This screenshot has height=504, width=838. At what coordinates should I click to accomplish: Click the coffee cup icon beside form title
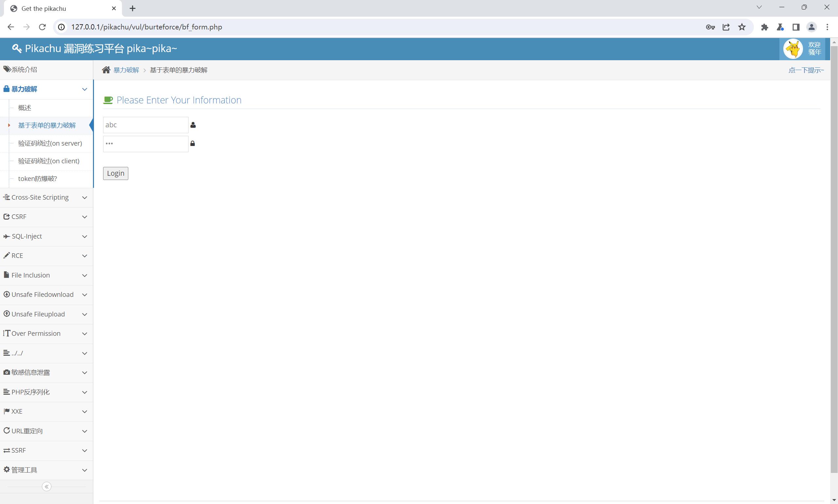tap(108, 100)
